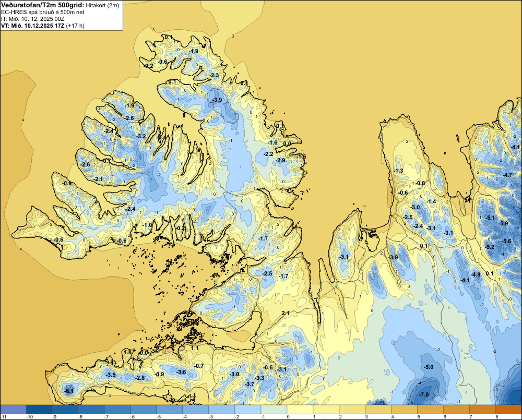This screenshot has height=420, width=522.
Task: Click the '0' legend tick label
Action: coord(288,417)
